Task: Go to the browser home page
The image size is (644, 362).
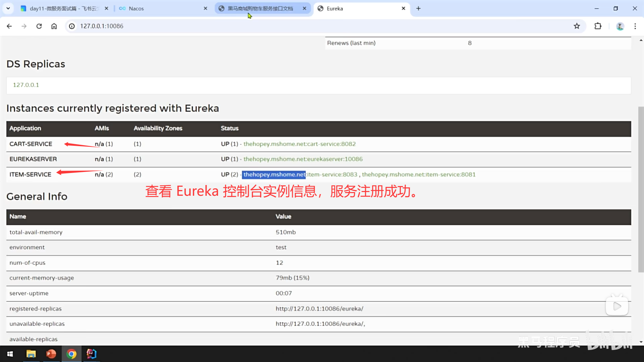Action: tap(54, 26)
